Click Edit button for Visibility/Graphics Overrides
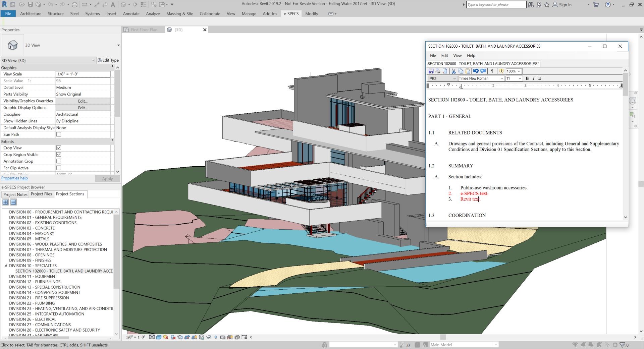This screenshot has width=644, height=349. tap(83, 101)
